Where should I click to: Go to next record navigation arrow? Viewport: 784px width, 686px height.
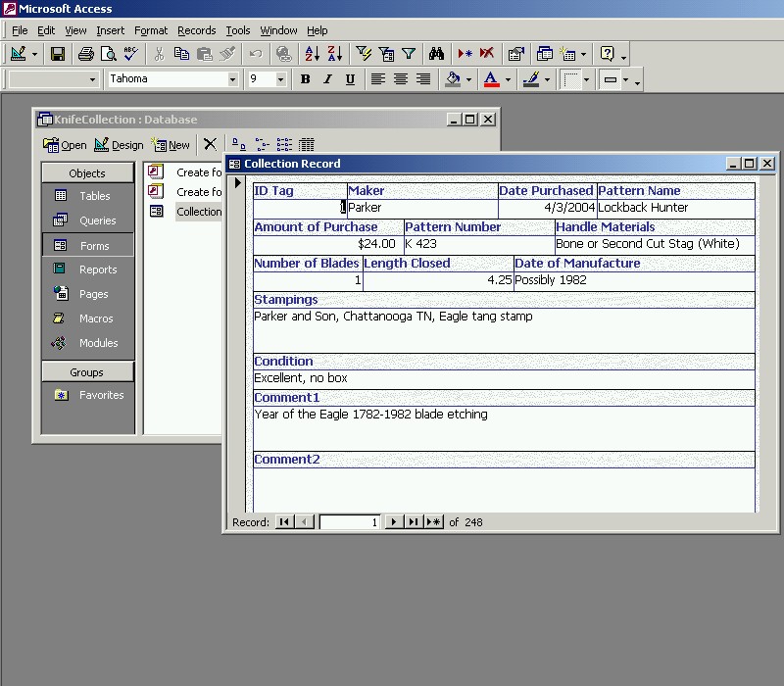(394, 522)
